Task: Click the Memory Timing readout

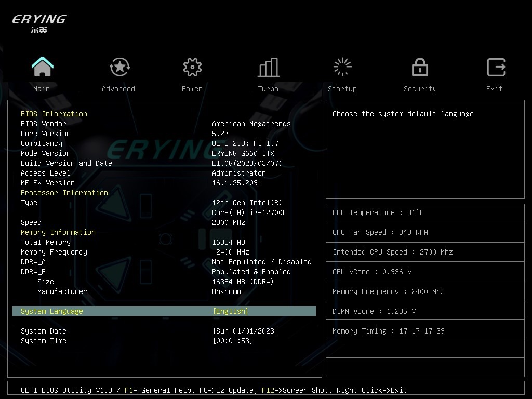Action: pos(389,331)
